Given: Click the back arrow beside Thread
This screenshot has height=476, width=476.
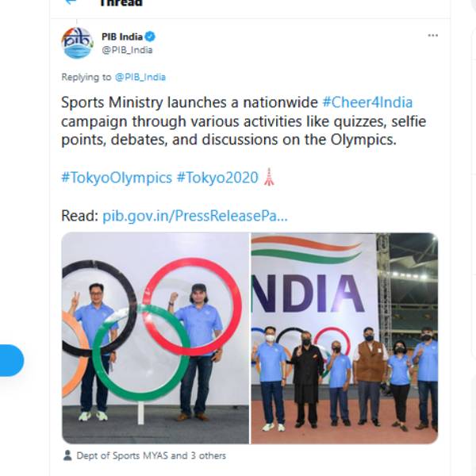Looking at the screenshot, I should point(71,2).
